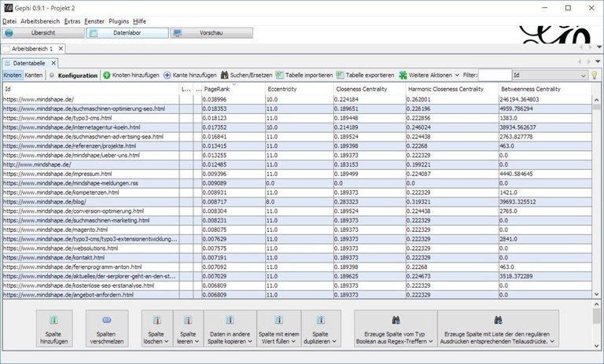Close the Datentabelle tab

click(53, 63)
